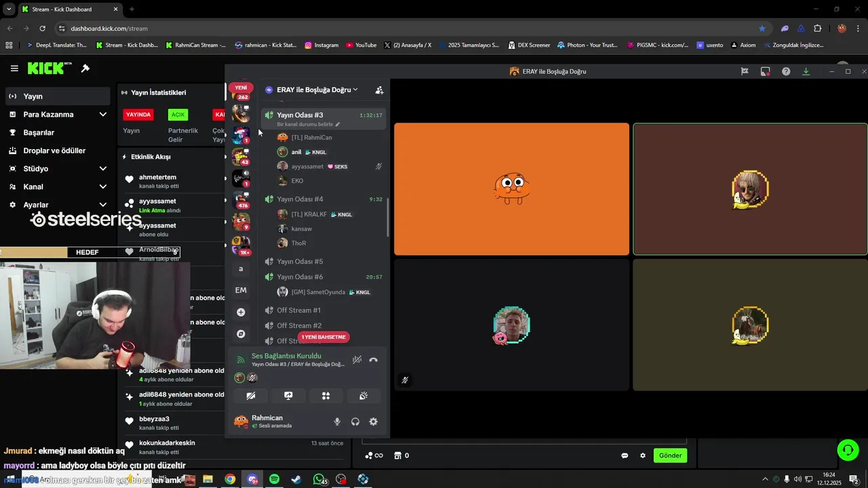Open Chrome extensions puzzle icon
868x488 pixels.
coord(818,28)
